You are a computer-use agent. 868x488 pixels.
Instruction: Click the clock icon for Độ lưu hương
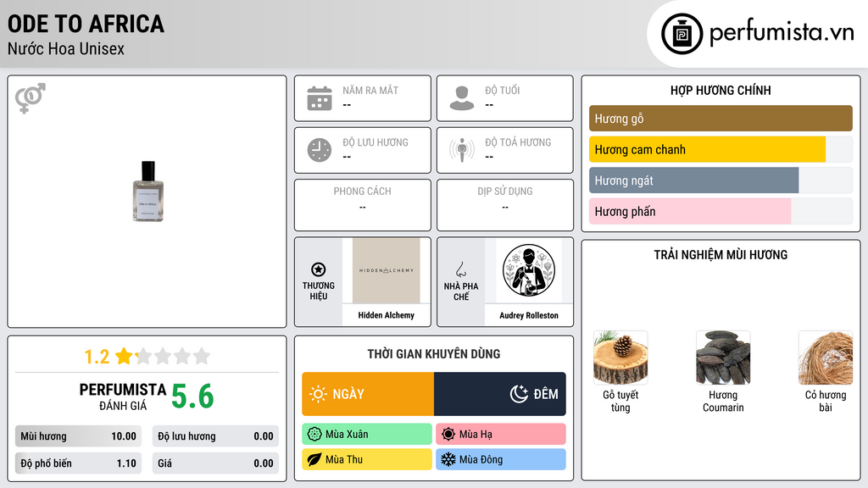[320, 150]
